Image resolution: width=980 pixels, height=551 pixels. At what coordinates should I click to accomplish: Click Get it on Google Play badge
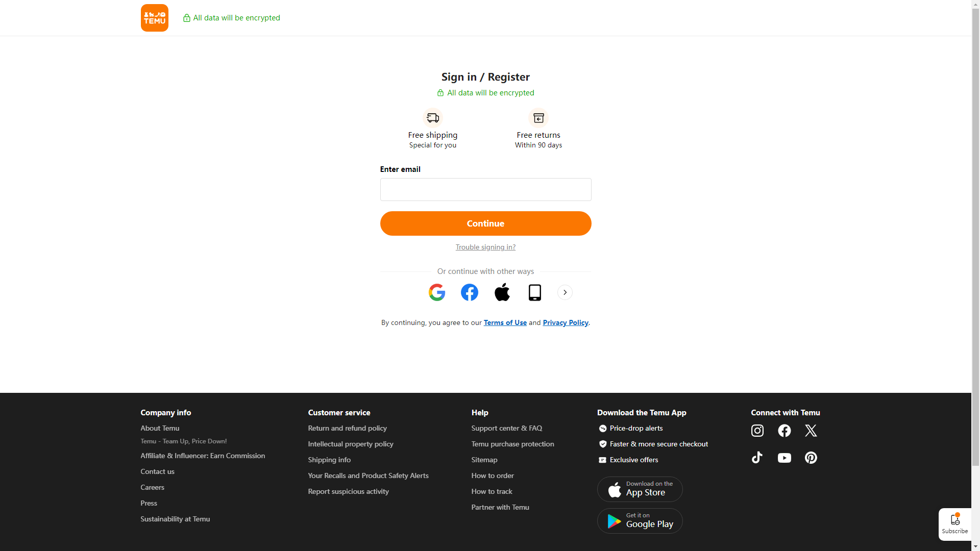point(640,521)
